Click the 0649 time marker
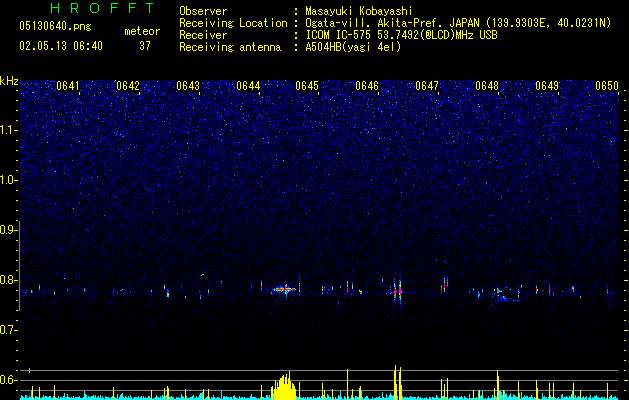The width and height of the screenshot is (629, 400). click(547, 86)
